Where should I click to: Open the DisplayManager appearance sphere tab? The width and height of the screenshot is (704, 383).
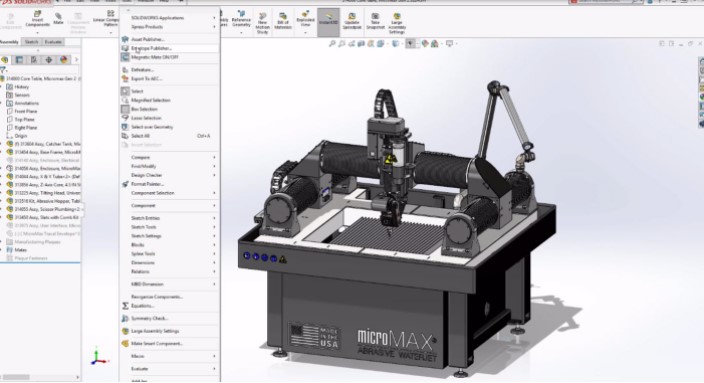click(x=63, y=60)
